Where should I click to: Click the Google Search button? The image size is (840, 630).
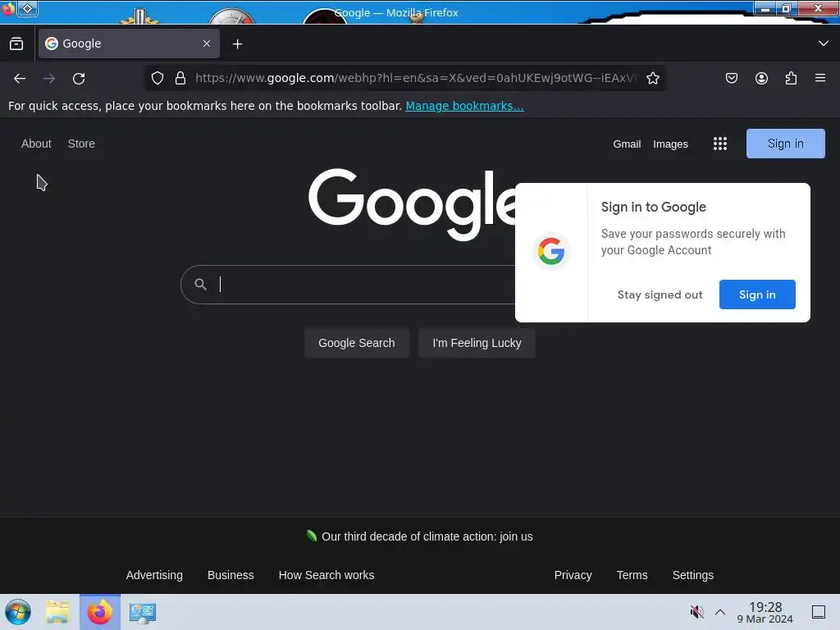pos(357,343)
